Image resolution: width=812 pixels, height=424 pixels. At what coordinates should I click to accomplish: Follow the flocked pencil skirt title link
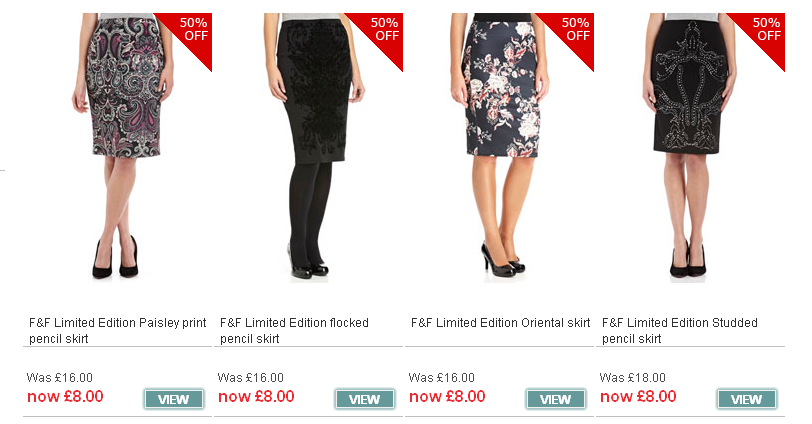(x=294, y=330)
